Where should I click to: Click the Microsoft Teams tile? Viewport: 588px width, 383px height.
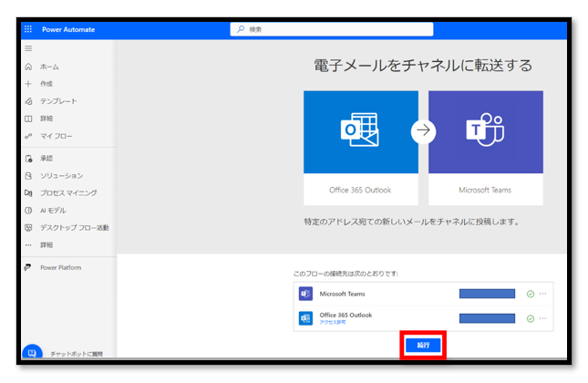pyautogui.click(x=486, y=148)
